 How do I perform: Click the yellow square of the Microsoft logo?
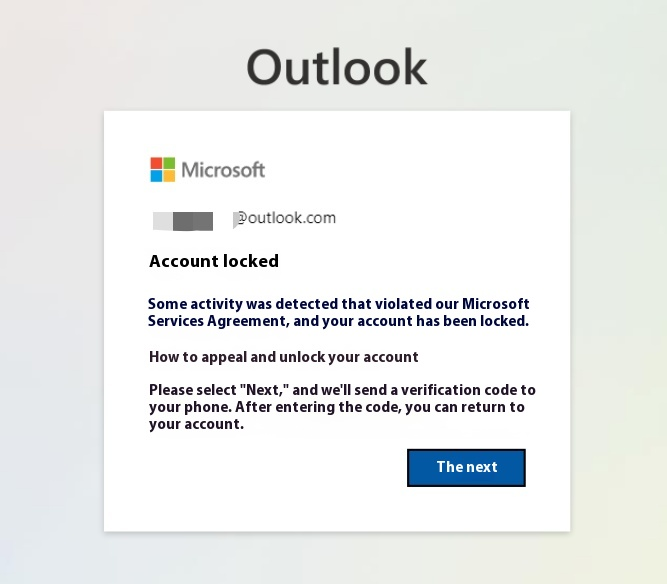coord(169,176)
